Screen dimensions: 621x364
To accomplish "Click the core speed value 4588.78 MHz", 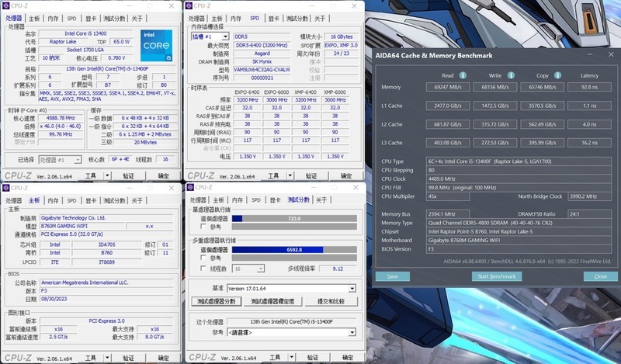I will click(x=61, y=118).
